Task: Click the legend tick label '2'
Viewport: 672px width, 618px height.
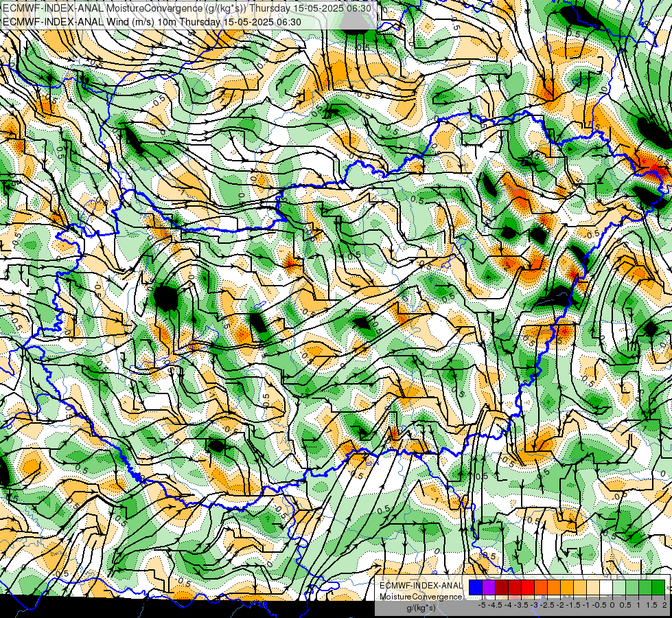Action: (x=664, y=605)
